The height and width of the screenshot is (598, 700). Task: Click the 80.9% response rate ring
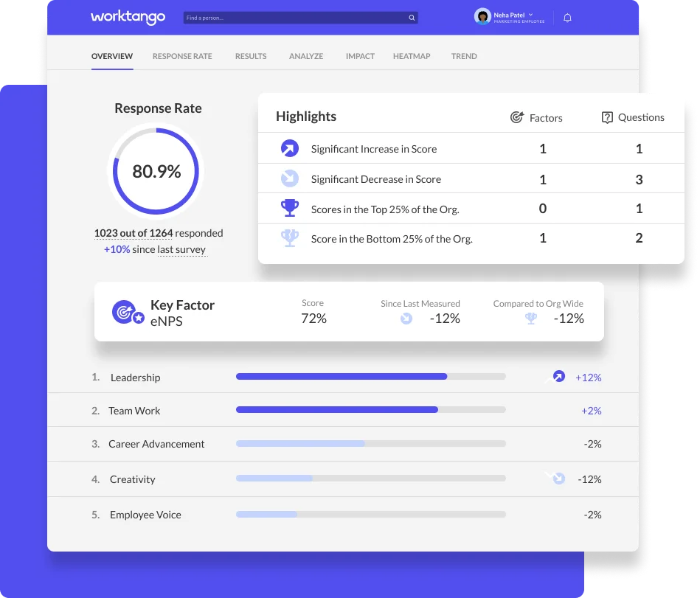point(156,171)
